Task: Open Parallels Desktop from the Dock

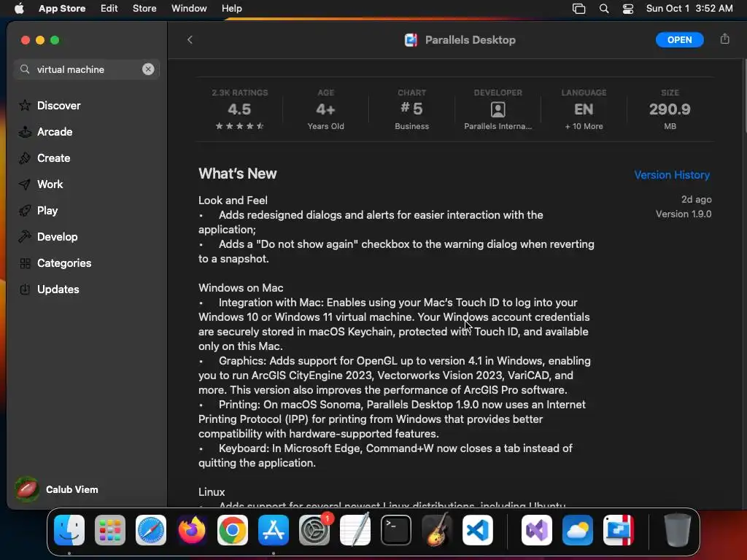Action: 619,530
